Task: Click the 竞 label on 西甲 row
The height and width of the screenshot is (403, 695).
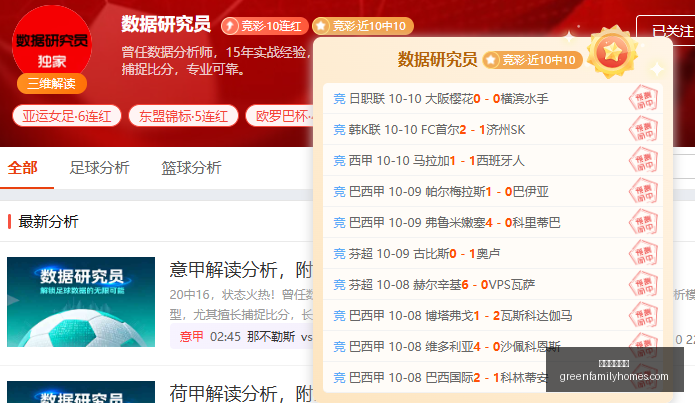Action: click(x=339, y=160)
